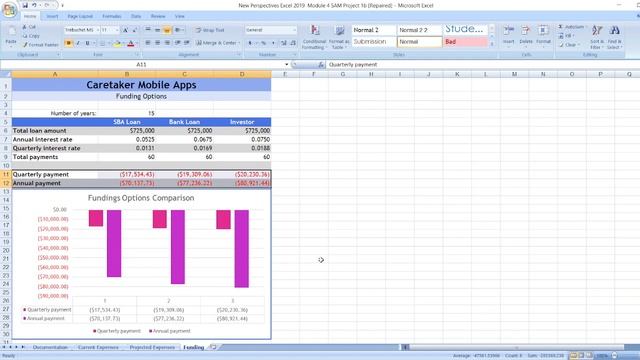Apply the yellow Fill Color
Image resolution: width=640 pixels, height=360 pixels.
117,43
